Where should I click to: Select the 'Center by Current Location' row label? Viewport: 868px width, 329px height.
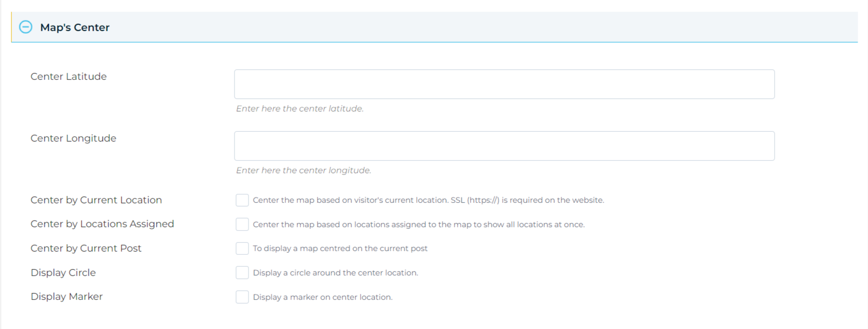(96, 200)
